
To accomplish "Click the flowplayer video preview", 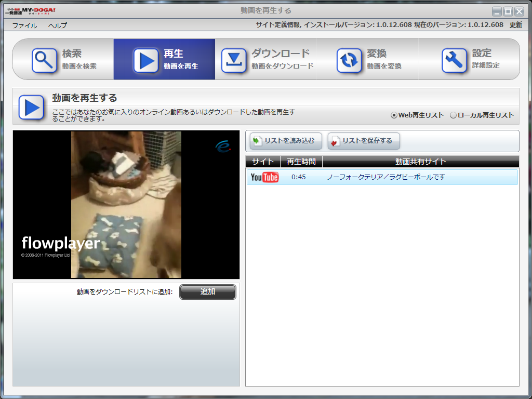I will click(x=126, y=205).
